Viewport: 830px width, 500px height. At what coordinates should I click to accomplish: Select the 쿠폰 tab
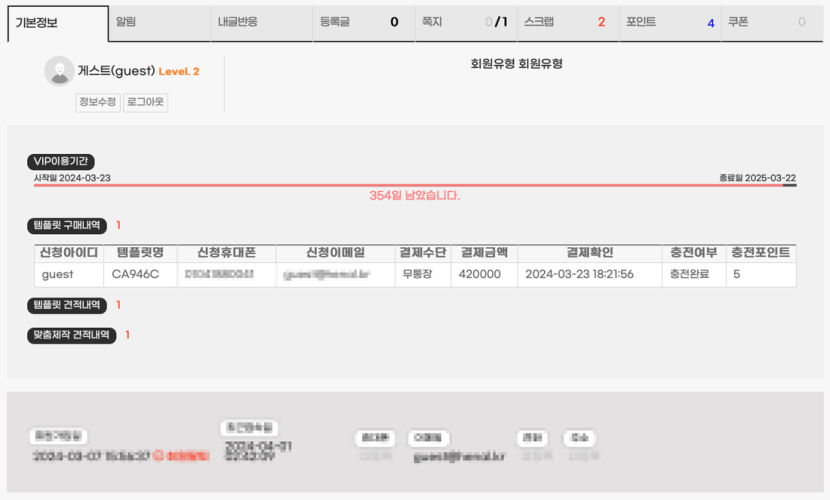772,23
